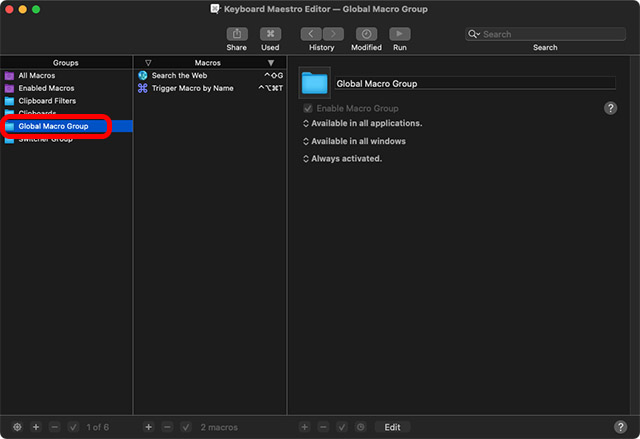This screenshot has height=439, width=640.
Task: Focus the Search field in toolbar
Action: pos(545,34)
